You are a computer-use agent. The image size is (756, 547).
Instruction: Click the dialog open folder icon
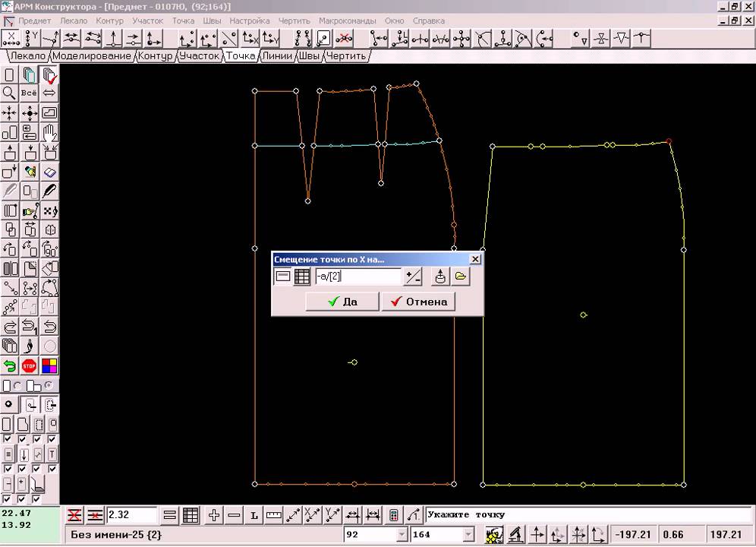[461, 277]
